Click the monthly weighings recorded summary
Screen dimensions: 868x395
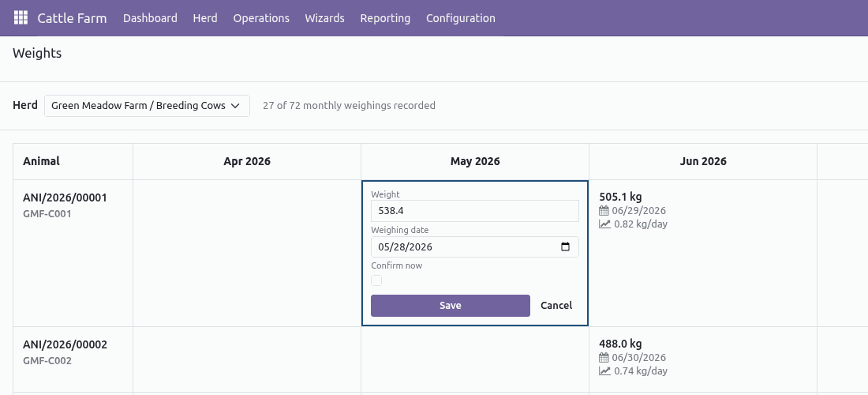(349, 105)
